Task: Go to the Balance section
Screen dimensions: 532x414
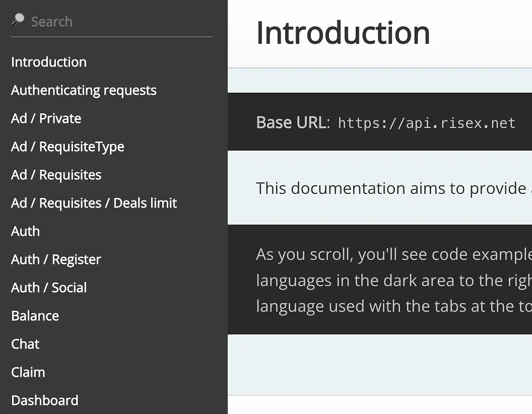Action: 35,316
